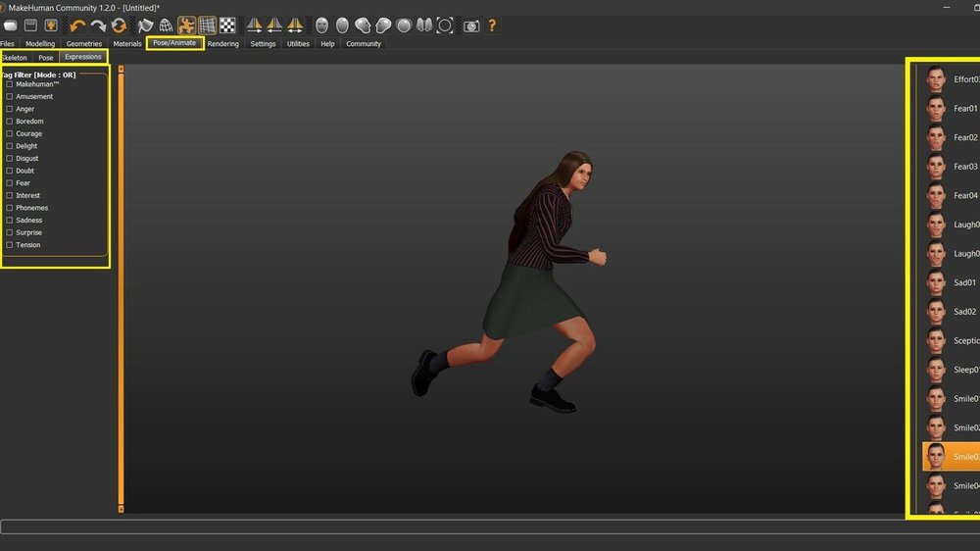The image size is (980, 551).
Task: Click the export up-arrow toolbar icon
Action: pyautogui.click(x=51, y=25)
